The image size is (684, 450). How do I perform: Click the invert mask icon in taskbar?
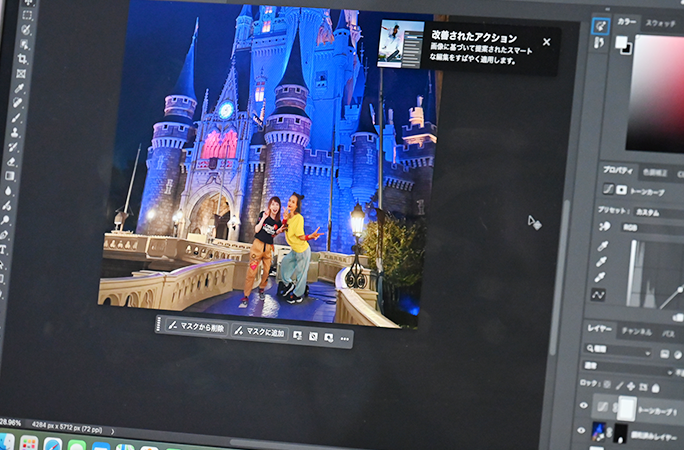pos(311,337)
